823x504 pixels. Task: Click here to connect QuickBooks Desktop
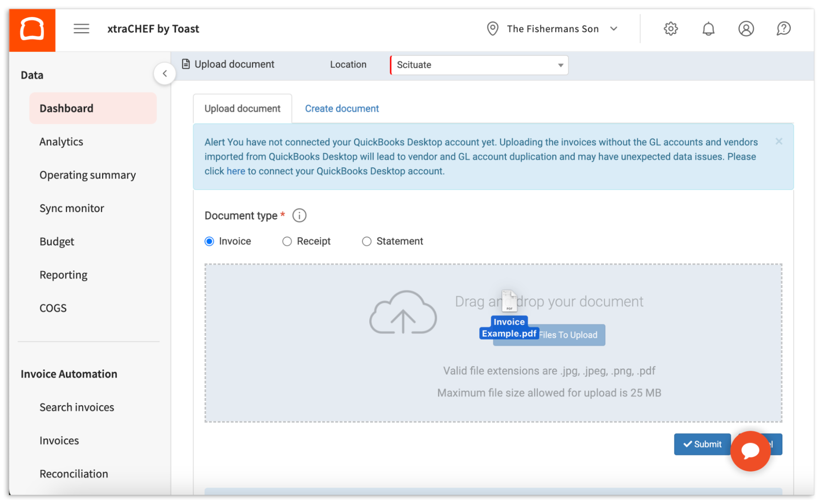click(x=235, y=171)
